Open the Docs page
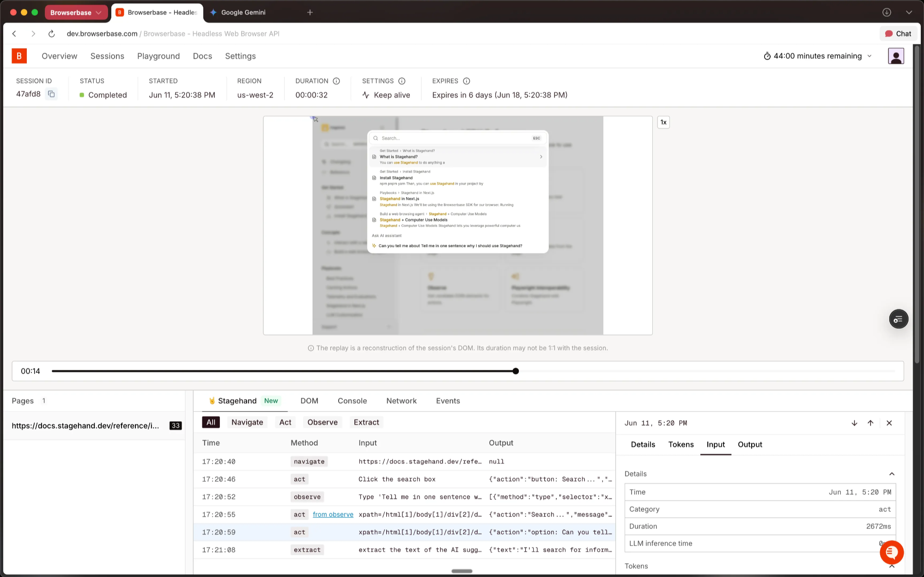Image resolution: width=924 pixels, height=577 pixels. [x=202, y=56]
